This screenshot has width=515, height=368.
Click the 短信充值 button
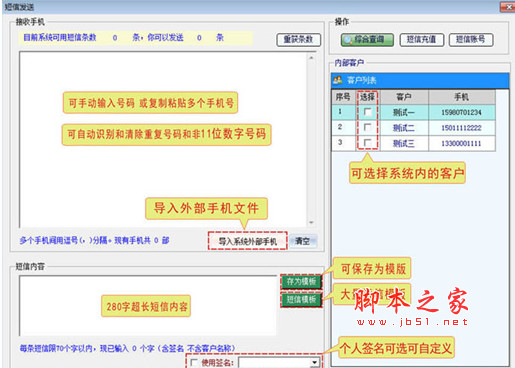(422, 40)
